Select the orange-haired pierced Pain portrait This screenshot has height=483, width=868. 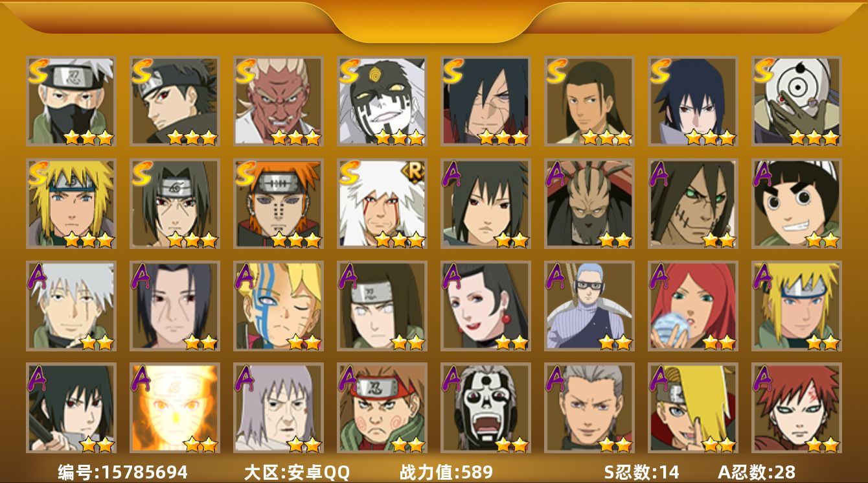[279, 204]
